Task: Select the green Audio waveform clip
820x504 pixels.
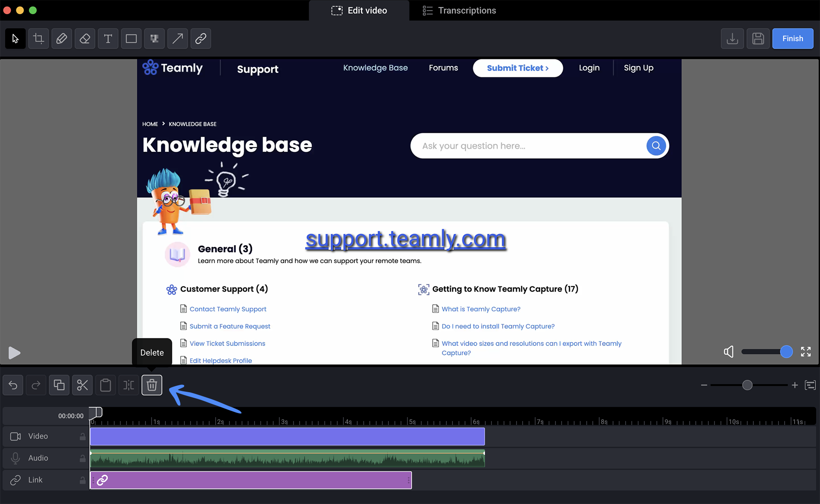Action: coord(288,458)
